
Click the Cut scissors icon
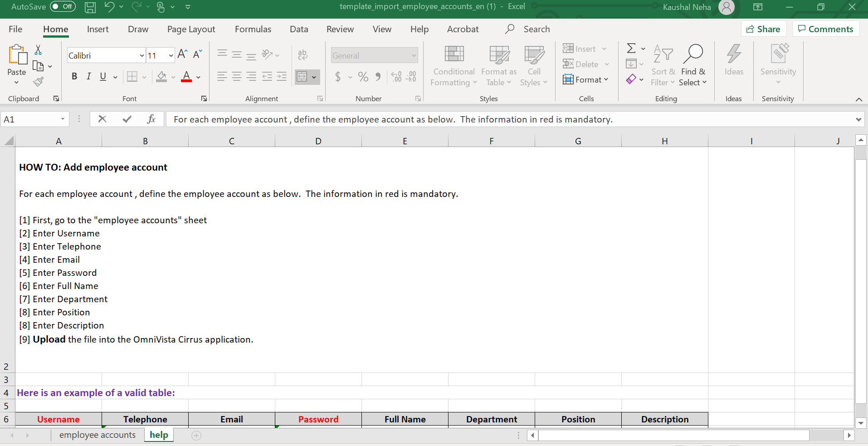38,50
